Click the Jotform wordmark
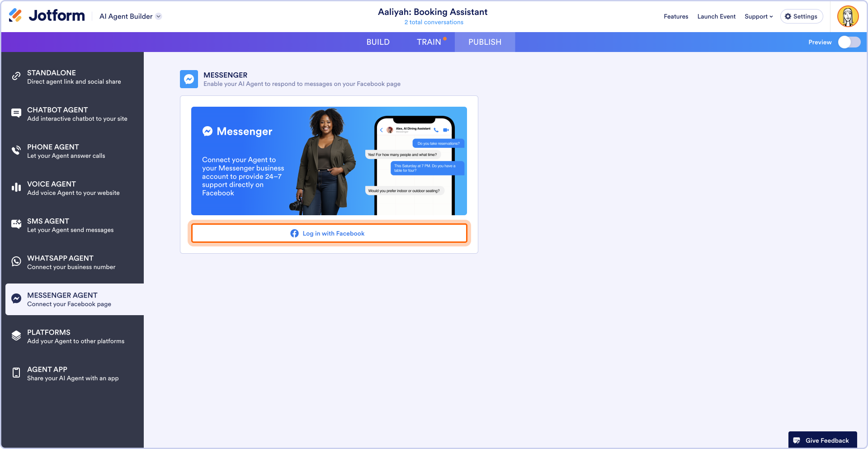Screen dimensions: 868x449 click(x=57, y=16)
